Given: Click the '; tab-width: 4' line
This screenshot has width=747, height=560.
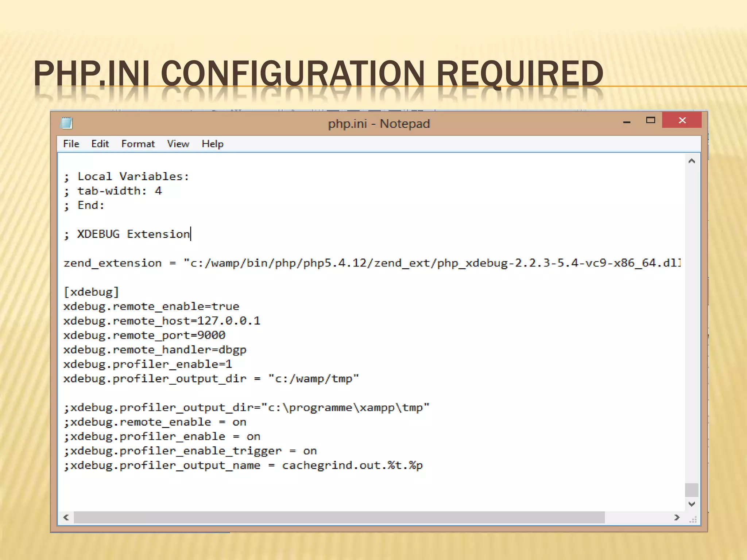Looking at the screenshot, I should pyautogui.click(x=113, y=191).
